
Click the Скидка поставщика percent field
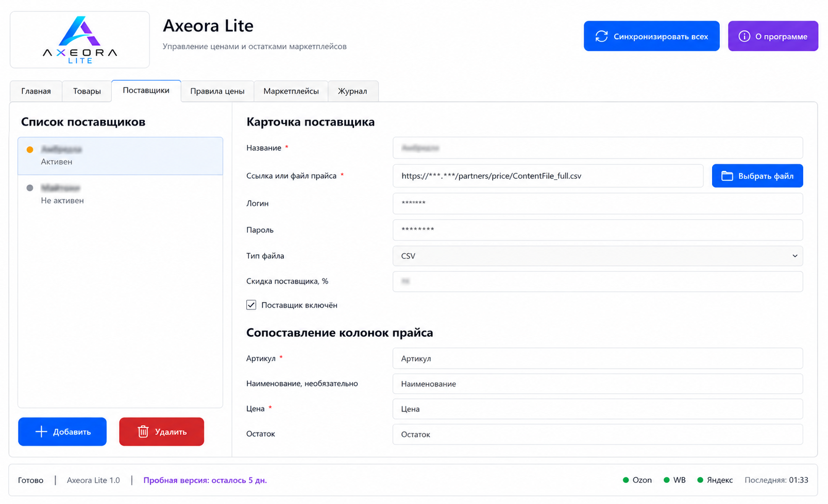point(598,282)
